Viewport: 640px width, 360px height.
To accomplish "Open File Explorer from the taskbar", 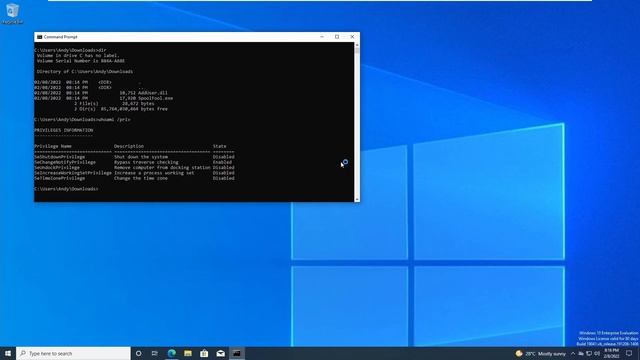I will (188, 353).
